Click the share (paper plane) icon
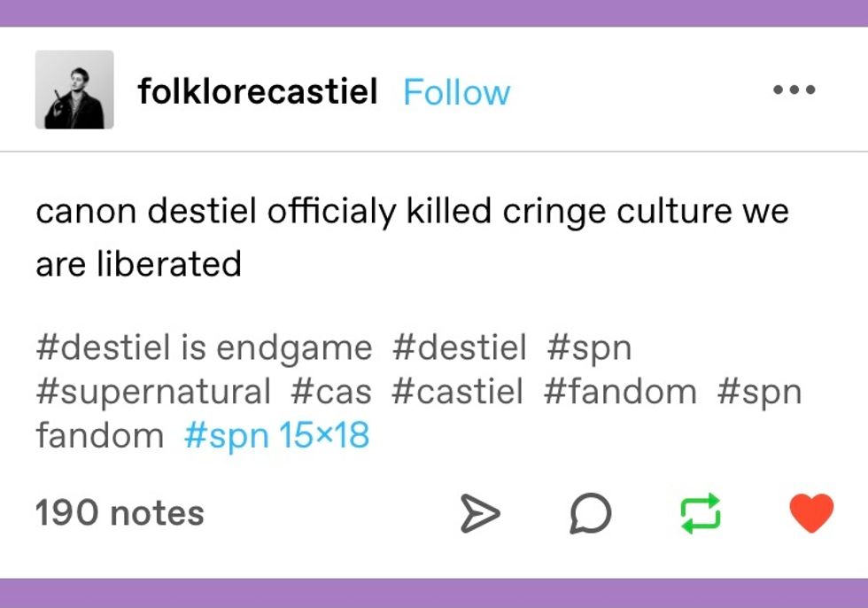The height and width of the screenshot is (608, 868). tap(480, 514)
